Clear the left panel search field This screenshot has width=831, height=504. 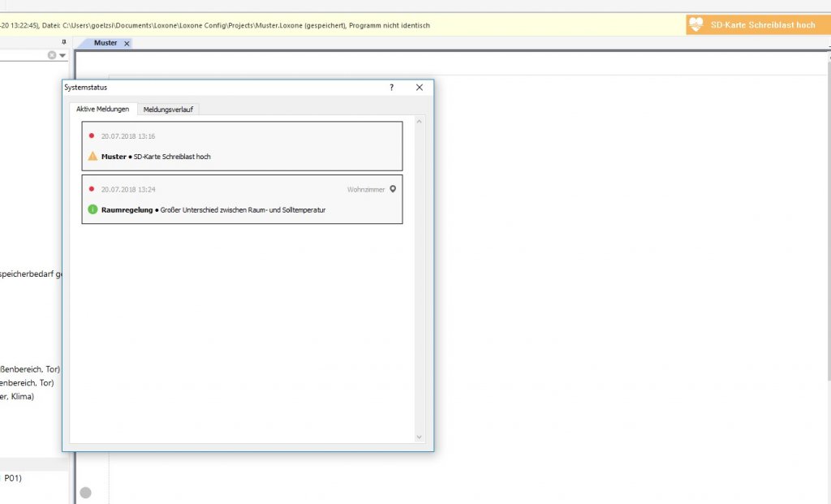tap(52, 55)
